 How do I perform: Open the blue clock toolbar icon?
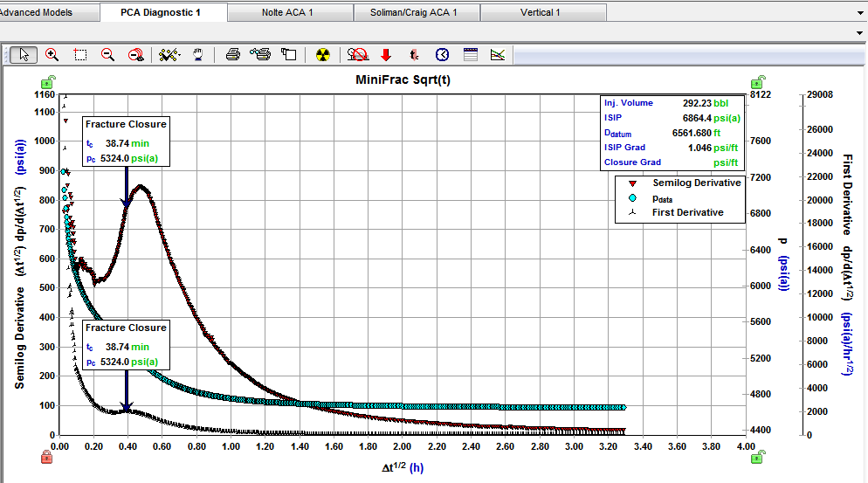point(443,54)
